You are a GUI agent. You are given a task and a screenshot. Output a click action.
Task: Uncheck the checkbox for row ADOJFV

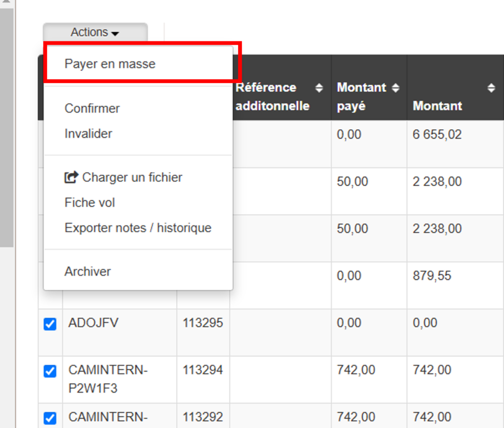pyautogui.click(x=50, y=324)
